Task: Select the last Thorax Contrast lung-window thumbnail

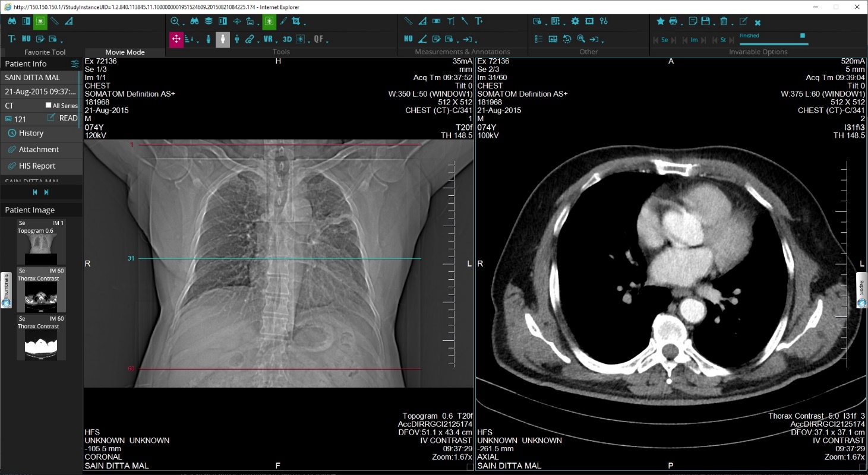Action: [x=41, y=338]
